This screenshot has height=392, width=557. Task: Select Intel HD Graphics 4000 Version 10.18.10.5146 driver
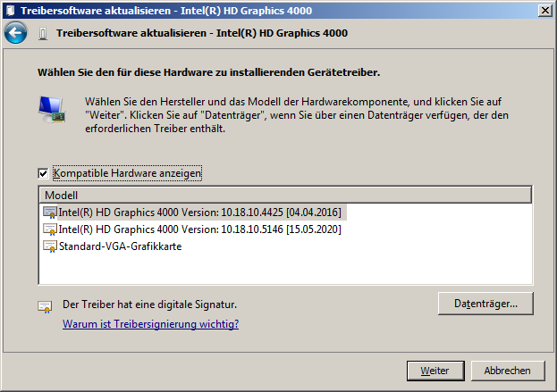[x=199, y=229]
